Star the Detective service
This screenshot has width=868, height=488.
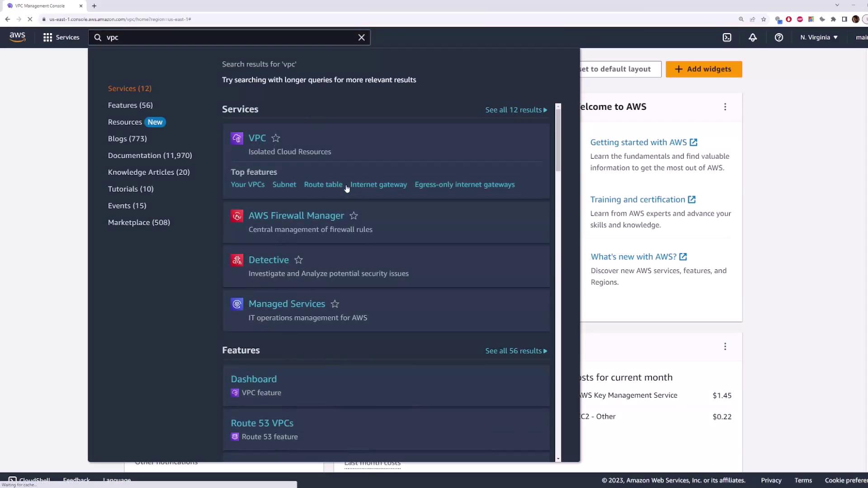(x=298, y=260)
